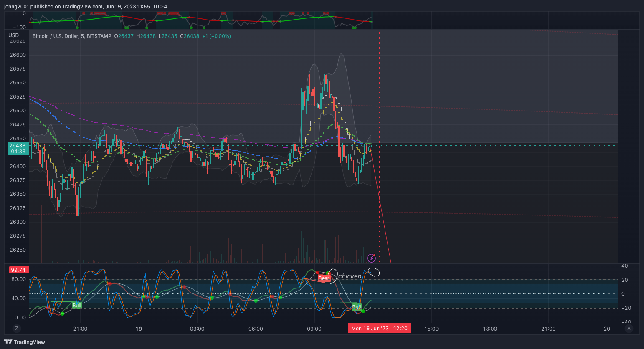Screen dimensions: 644x349
Task: Click the 03:00 time axis label
Action: click(x=197, y=329)
